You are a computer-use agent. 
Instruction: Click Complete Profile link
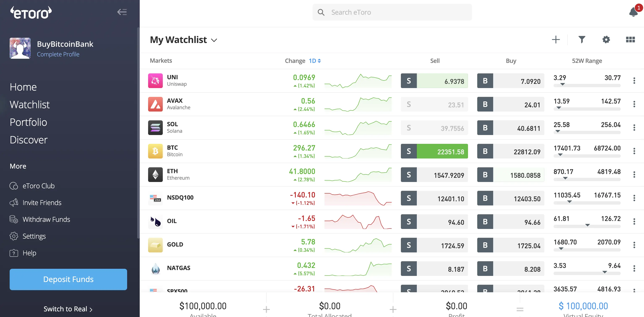click(58, 54)
